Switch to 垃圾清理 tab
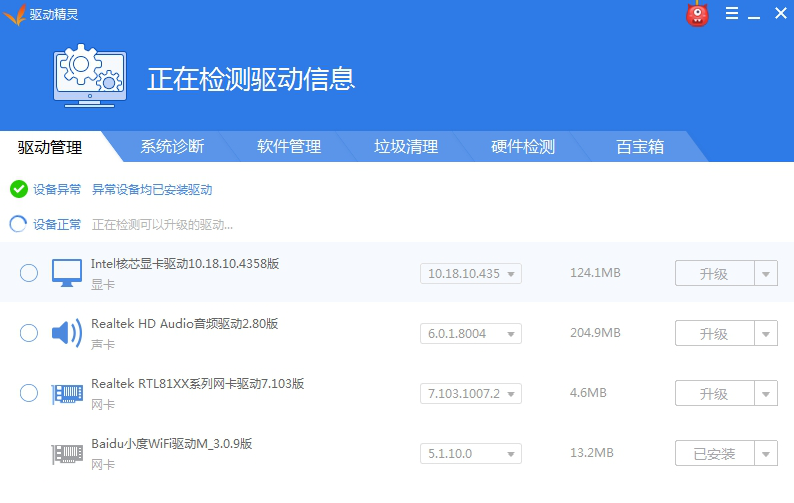The width and height of the screenshot is (794, 503). point(406,146)
